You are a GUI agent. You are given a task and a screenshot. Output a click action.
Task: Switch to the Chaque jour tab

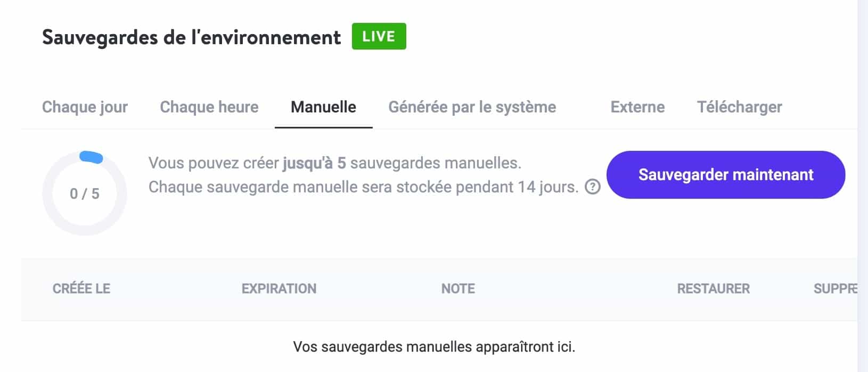point(84,107)
